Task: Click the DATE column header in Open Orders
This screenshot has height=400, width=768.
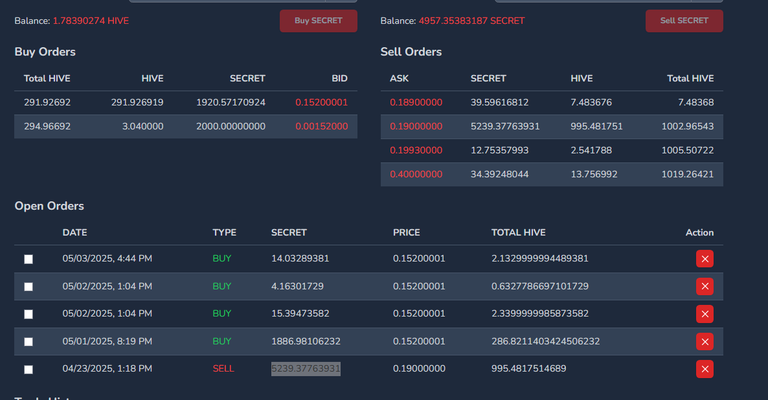Action: tap(74, 233)
